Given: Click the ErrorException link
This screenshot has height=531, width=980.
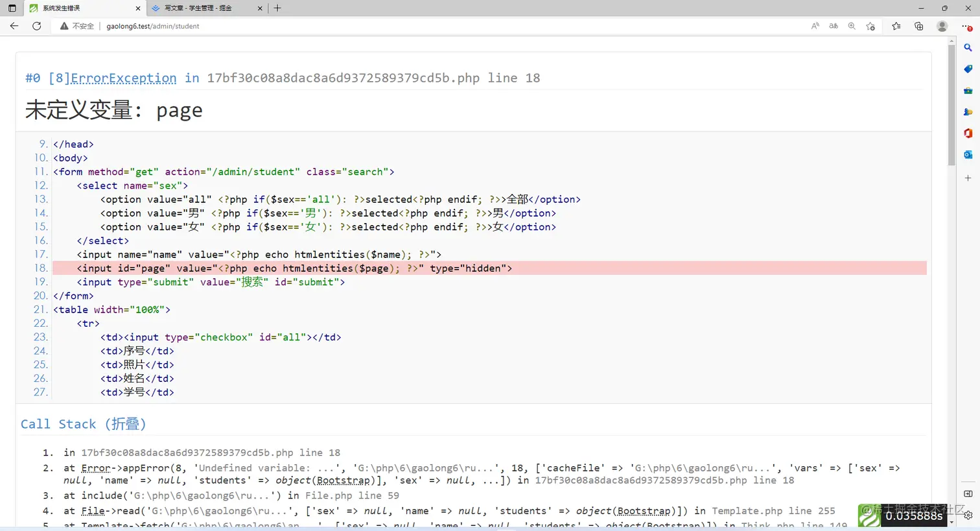Looking at the screenshot, I should [x=123, y=78].
